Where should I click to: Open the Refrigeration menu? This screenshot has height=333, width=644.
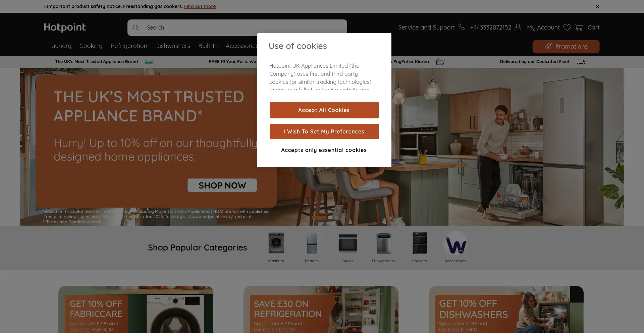point(129,46)
